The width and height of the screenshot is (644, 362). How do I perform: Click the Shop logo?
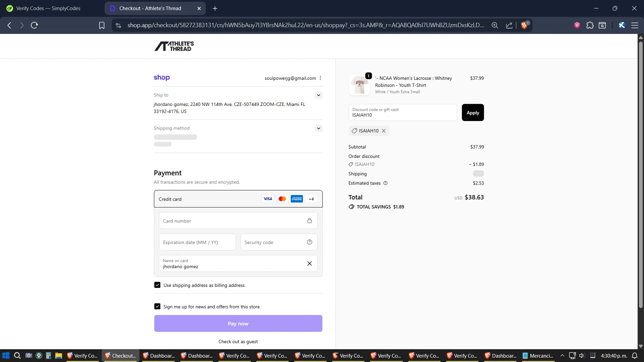(162, 78)
